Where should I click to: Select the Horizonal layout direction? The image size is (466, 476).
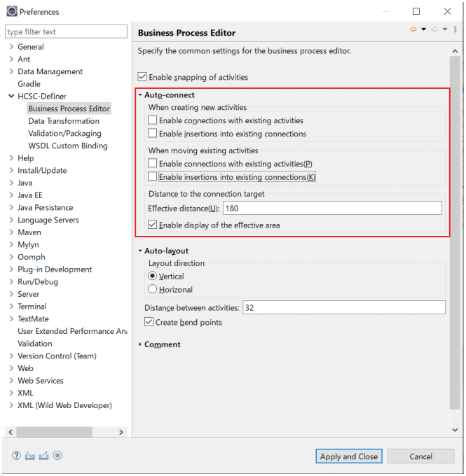tap(152, 289)
